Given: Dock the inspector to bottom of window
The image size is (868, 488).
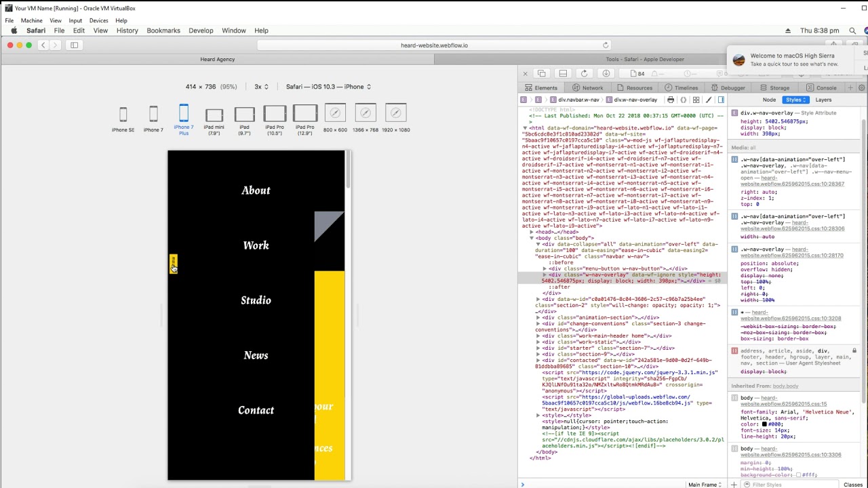Looking at the screenshot, I should [563, 73].
